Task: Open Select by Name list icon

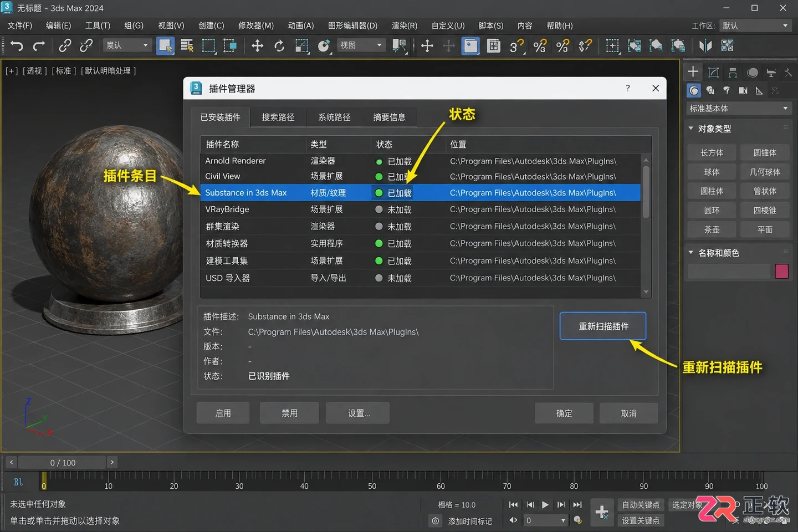Action: click(x=187, y=46)
